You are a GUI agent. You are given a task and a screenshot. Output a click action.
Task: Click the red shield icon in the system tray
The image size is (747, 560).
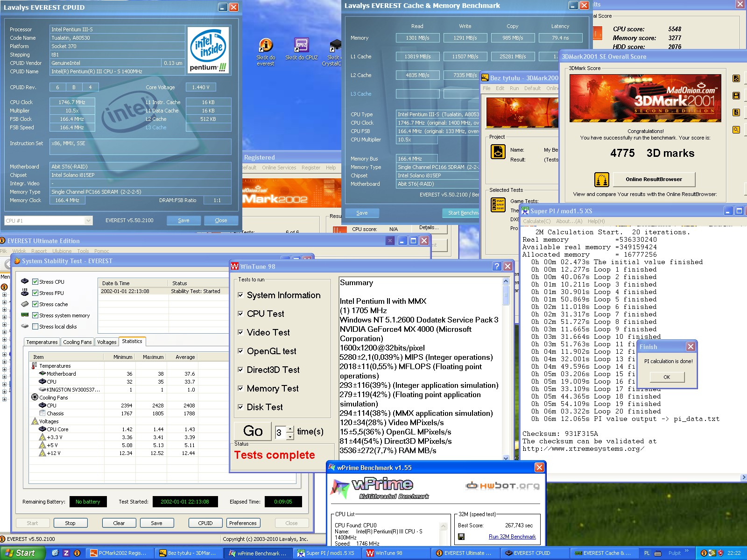click(720, 553)
